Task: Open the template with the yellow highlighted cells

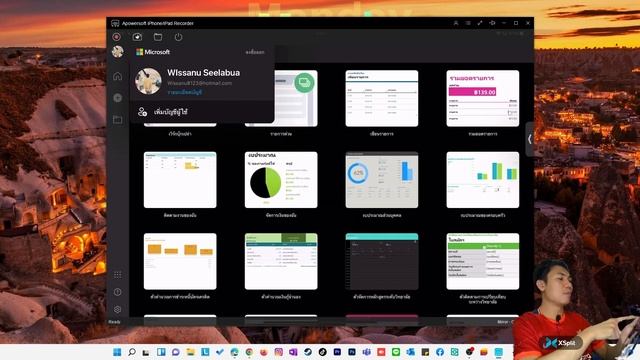Action: point(180,180)
